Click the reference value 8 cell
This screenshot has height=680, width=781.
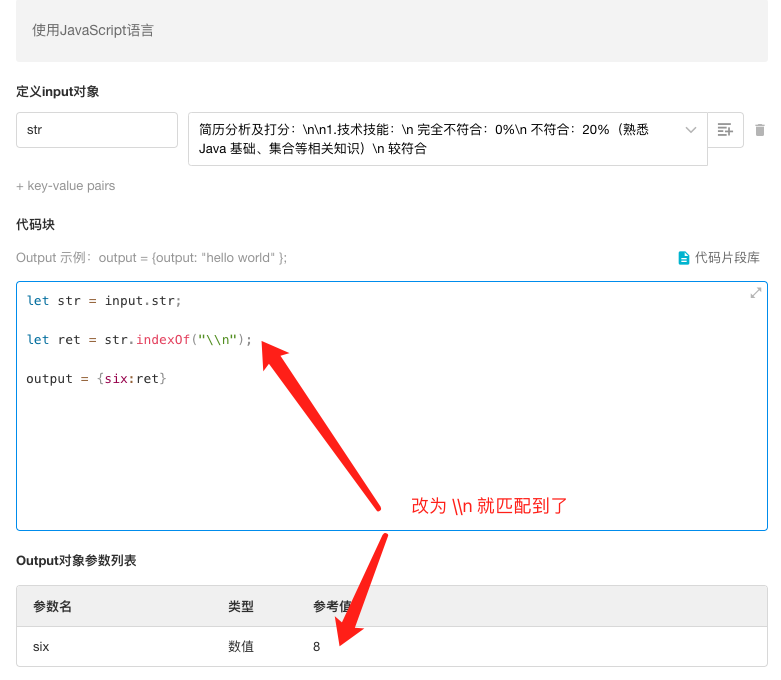click(317, 647)
